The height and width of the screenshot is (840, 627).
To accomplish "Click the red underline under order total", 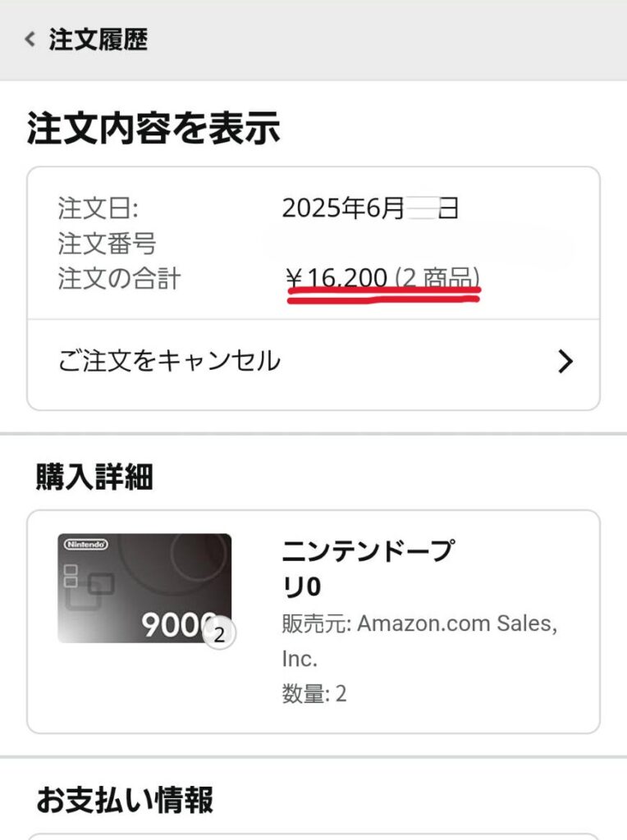I will click(384, 294).
